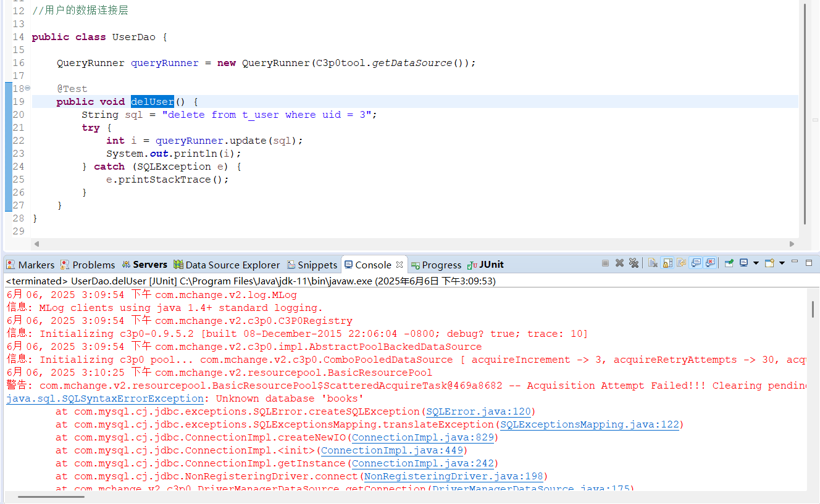820x504 pixels.
Task: Toggle Word Wrap in Console toolbar
Action: point(682,263)
